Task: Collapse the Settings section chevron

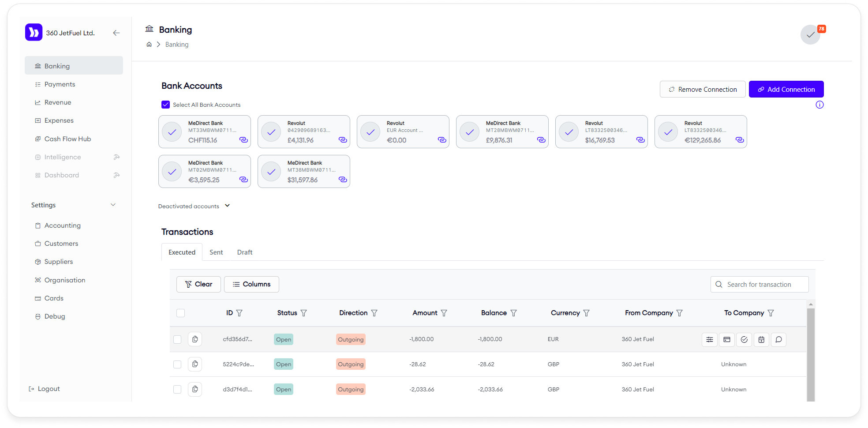Action: pyautogui.click(x=113, y=205)
